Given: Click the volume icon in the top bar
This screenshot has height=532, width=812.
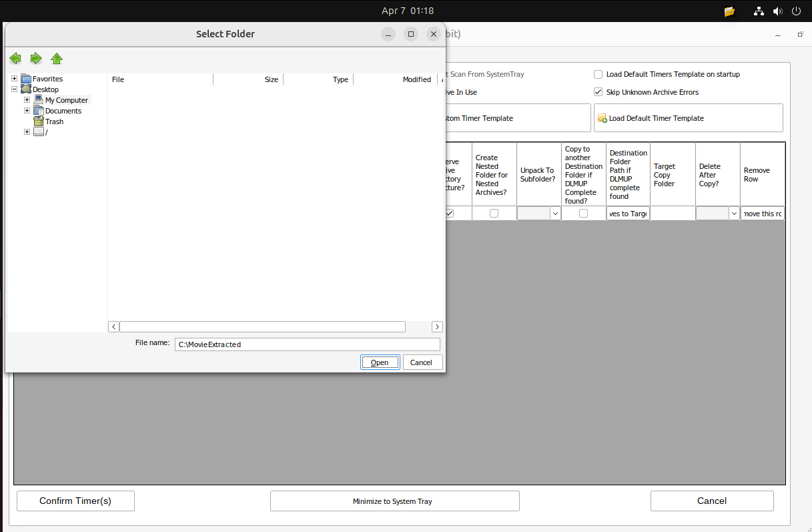Looking at the screenshot, I should click(777, 11).
